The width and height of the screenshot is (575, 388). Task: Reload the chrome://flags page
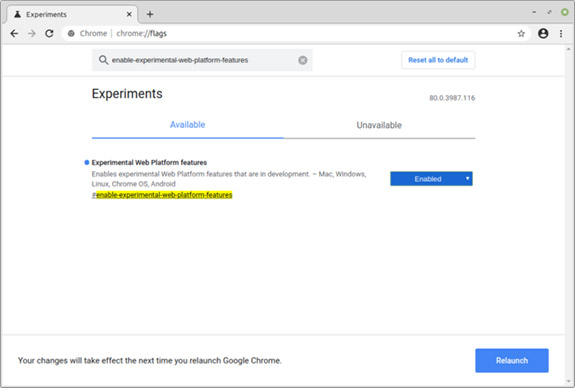pyautogui.click(x=49, y=33)
